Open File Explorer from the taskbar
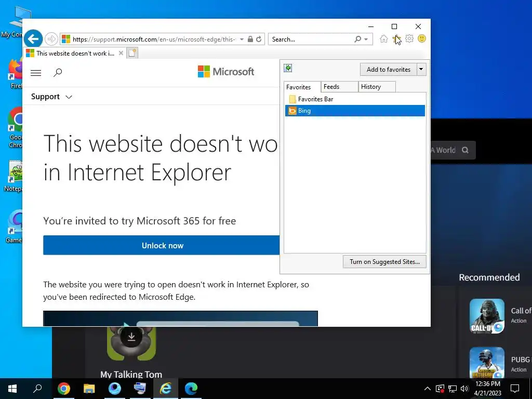532x399 pixels. coord(89,389)
